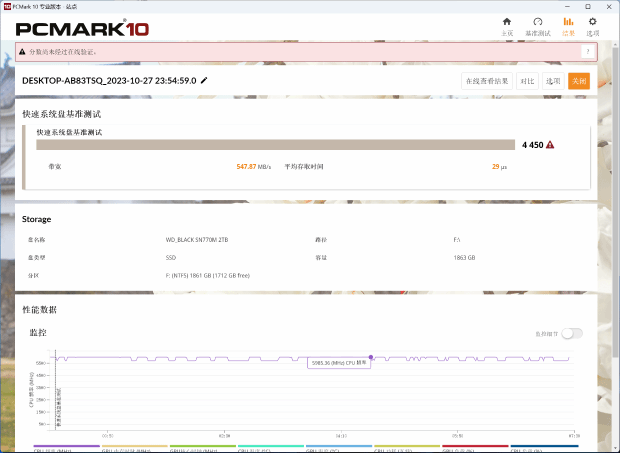Click the drive type value SSD
This screenshot has width=620, height=453.
pyautogui.click(x=171, y=257)
